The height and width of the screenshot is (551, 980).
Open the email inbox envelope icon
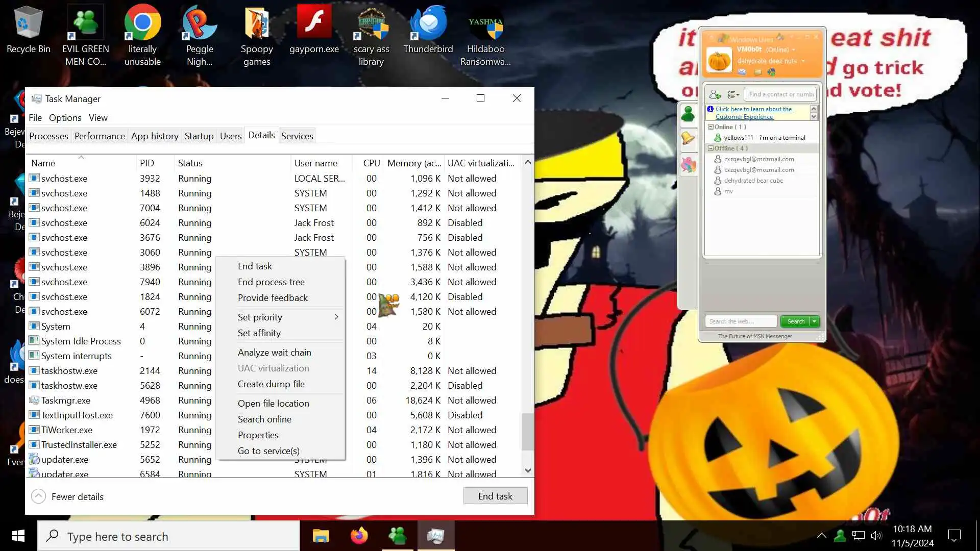tap(742, 72)
